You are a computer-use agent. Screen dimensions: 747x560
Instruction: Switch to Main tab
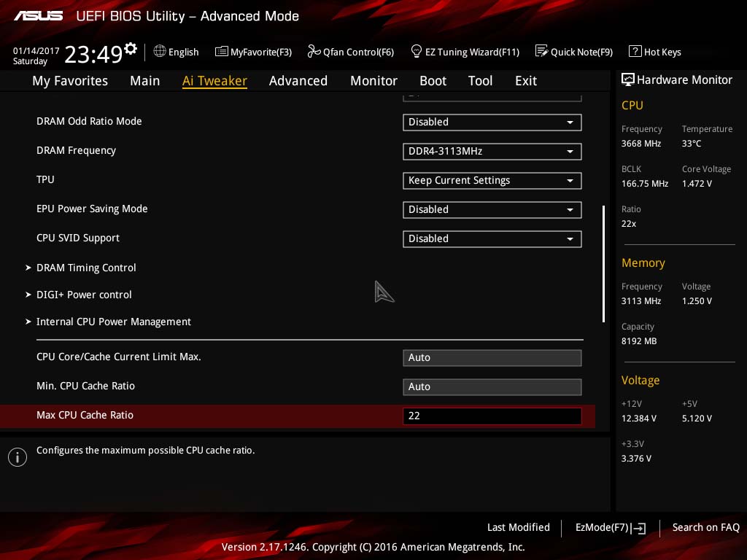coord(145,81)
